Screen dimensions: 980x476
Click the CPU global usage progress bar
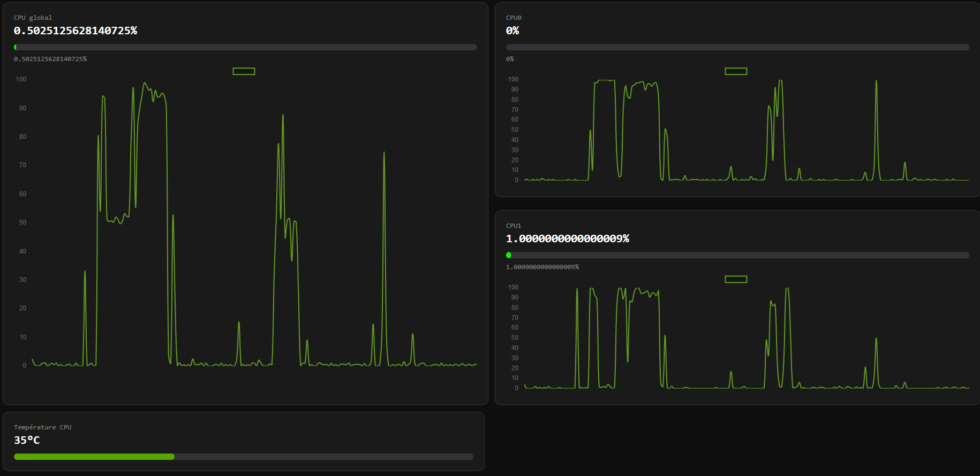(x=245, y=47)
